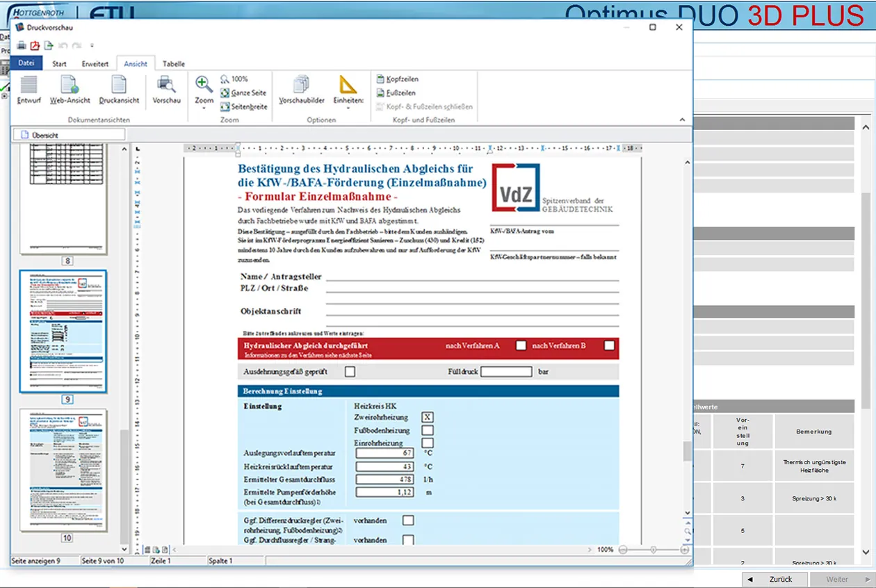Select the Druckansicht view
Screen dimensions: 876x588
point(119,90)
